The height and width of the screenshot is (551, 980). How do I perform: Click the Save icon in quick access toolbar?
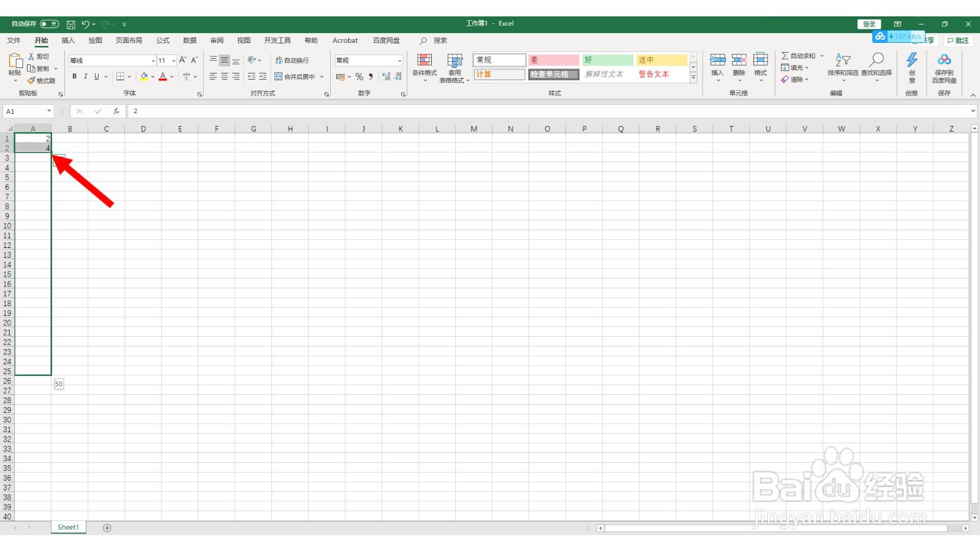pos(71,24)
